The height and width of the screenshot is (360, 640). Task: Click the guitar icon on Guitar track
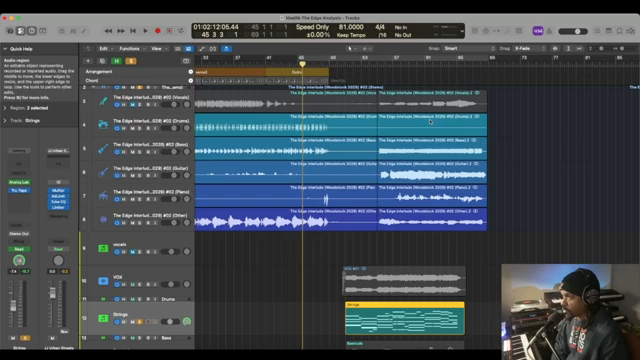(103, 172)
